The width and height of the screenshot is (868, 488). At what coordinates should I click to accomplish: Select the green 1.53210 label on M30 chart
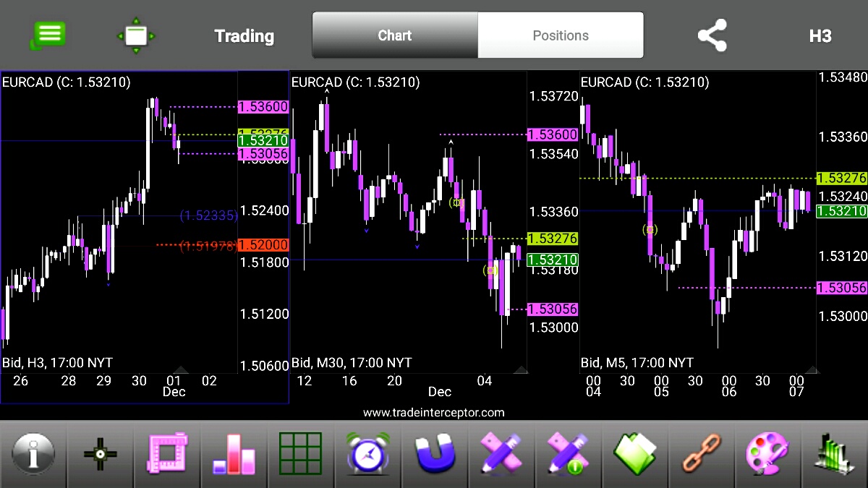[553, 260]
